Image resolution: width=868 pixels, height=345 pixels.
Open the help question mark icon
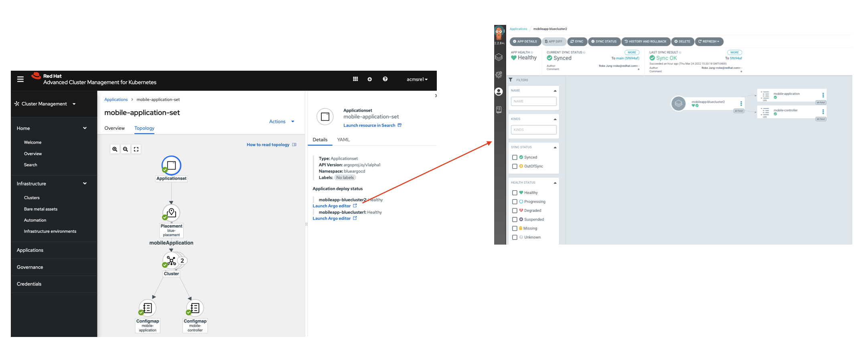point(385,79)
